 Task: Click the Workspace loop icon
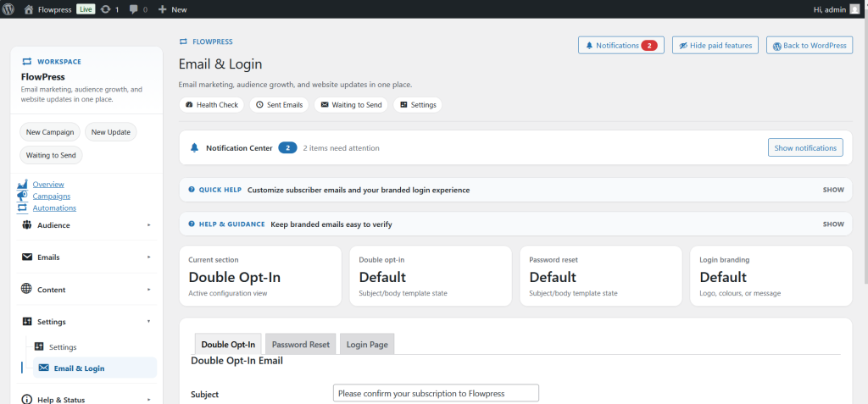26,62
